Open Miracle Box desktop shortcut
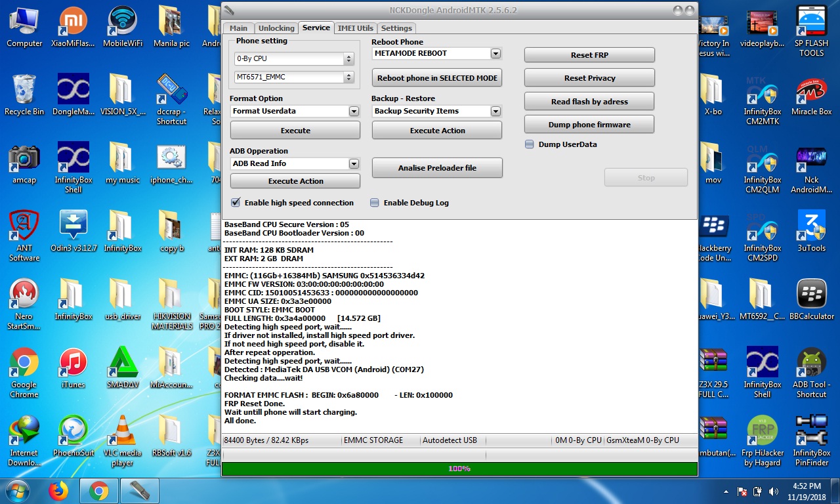Screen dimensions: 840x504 click(x=811, y=96)
